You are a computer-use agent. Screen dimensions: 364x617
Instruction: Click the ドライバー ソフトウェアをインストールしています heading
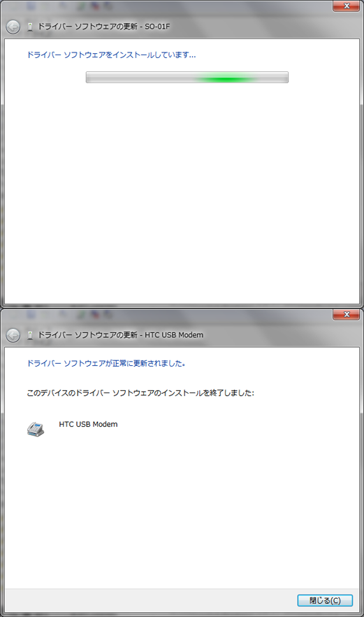(x=111, y=55)
